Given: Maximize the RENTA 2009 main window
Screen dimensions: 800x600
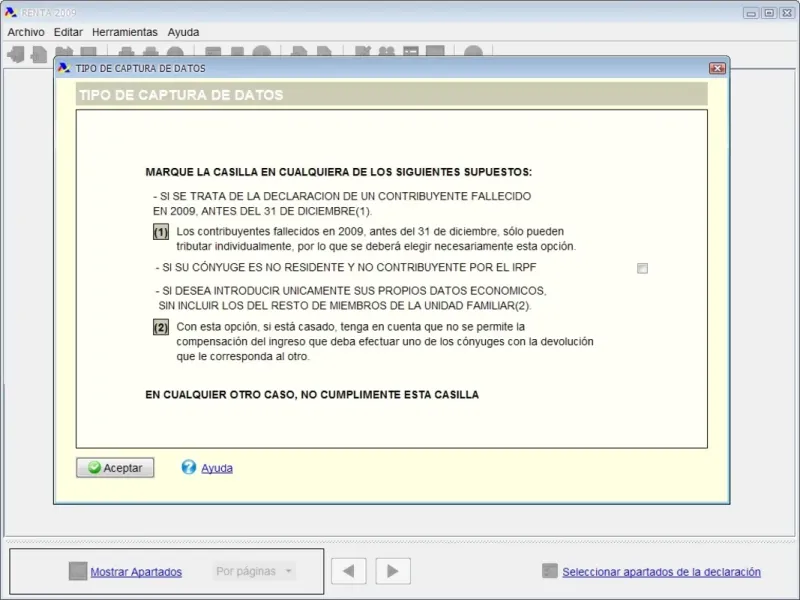Looking at the screenshot, I should pos(769,13).
